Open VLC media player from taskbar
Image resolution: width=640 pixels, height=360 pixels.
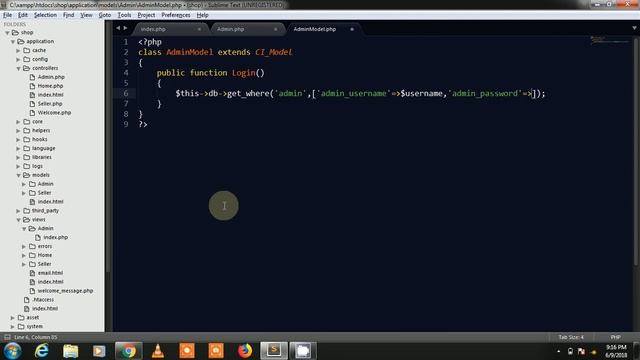158,351
